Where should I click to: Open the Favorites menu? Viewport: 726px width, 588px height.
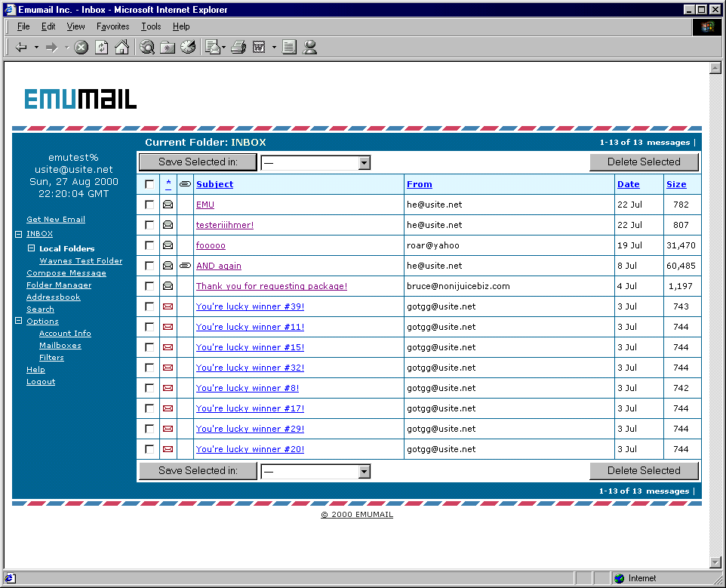pyautogui.click(x=112, y=26)
